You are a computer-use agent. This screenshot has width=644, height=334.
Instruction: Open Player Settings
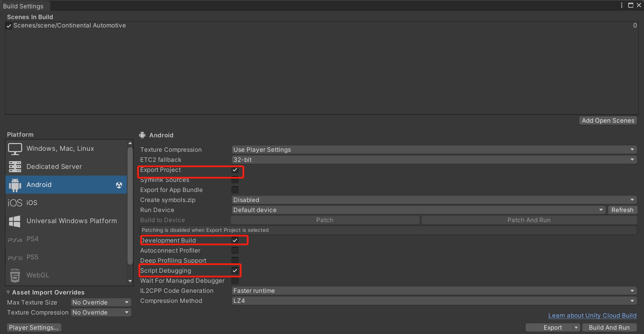coord(34,328)
